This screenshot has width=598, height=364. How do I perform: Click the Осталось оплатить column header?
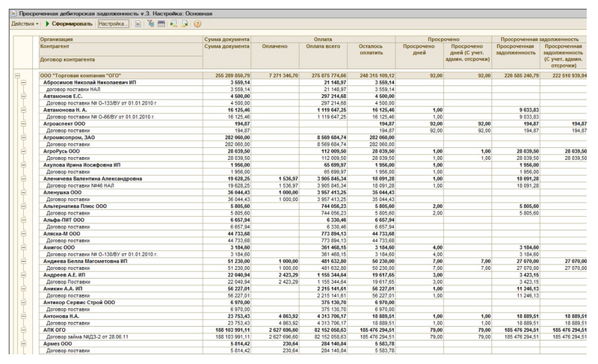click(x=371, y=55)
